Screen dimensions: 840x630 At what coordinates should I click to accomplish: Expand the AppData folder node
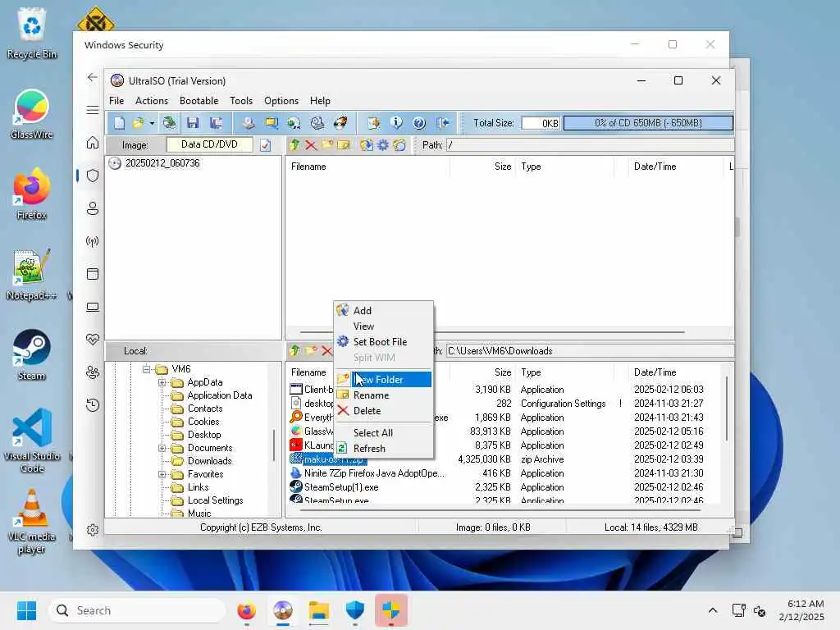coord(162,382)
